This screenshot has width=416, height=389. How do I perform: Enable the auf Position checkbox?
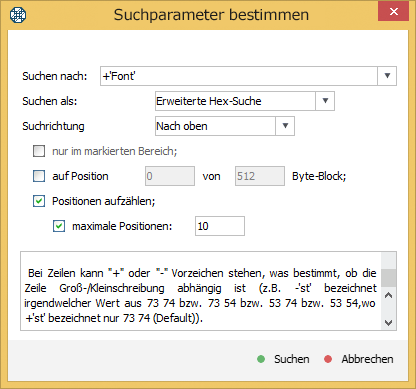[x=39, y=176]
